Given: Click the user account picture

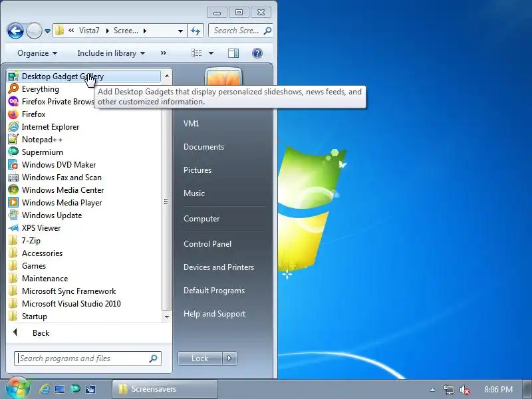Looking at the screenshot, I should [x=223, y=76].
